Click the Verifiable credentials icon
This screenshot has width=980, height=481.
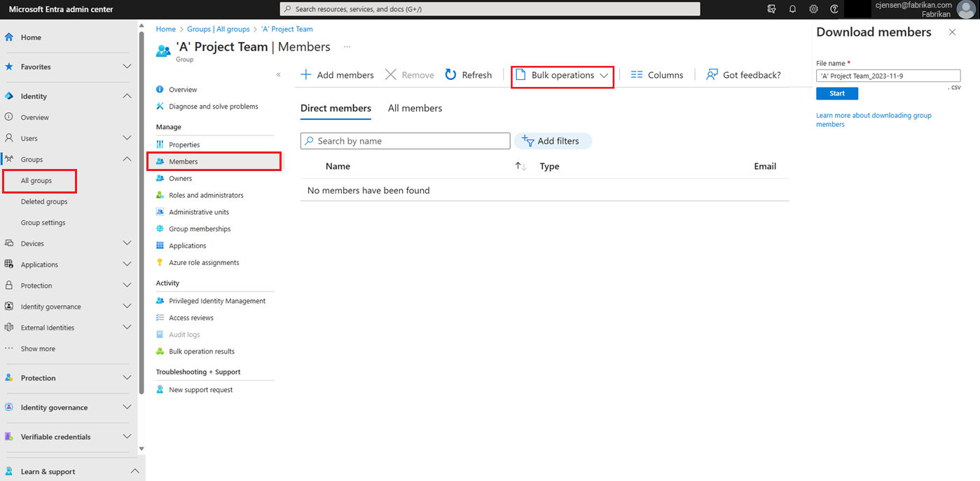pyautogui.click(x=9, y=437)
